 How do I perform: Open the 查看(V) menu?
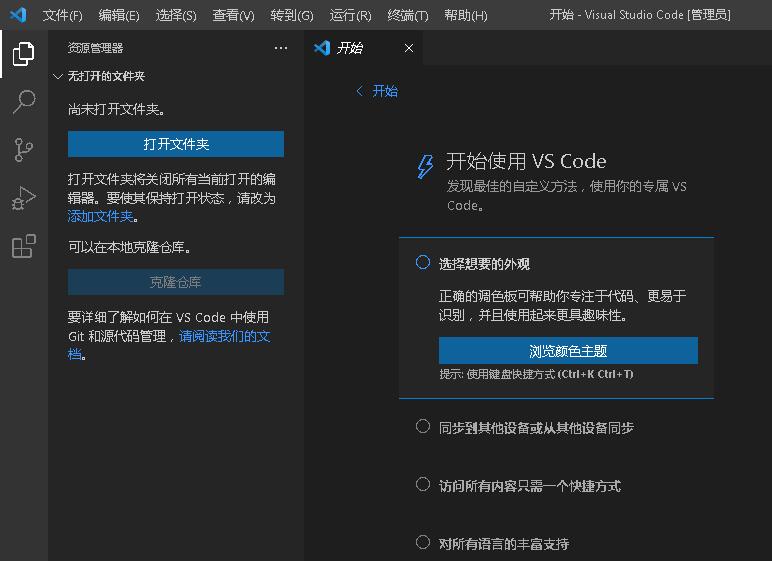click(233, 15)
